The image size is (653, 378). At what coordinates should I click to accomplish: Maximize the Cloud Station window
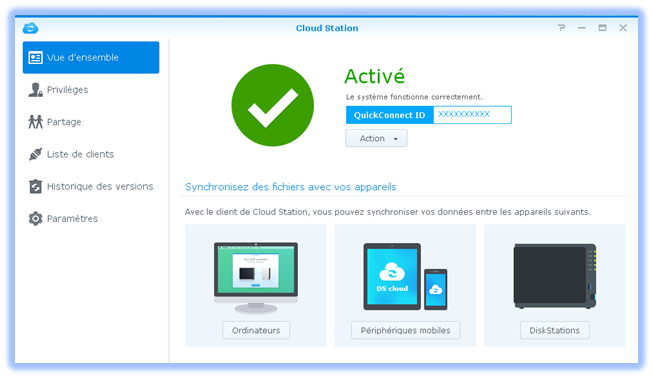pos(602,28)
